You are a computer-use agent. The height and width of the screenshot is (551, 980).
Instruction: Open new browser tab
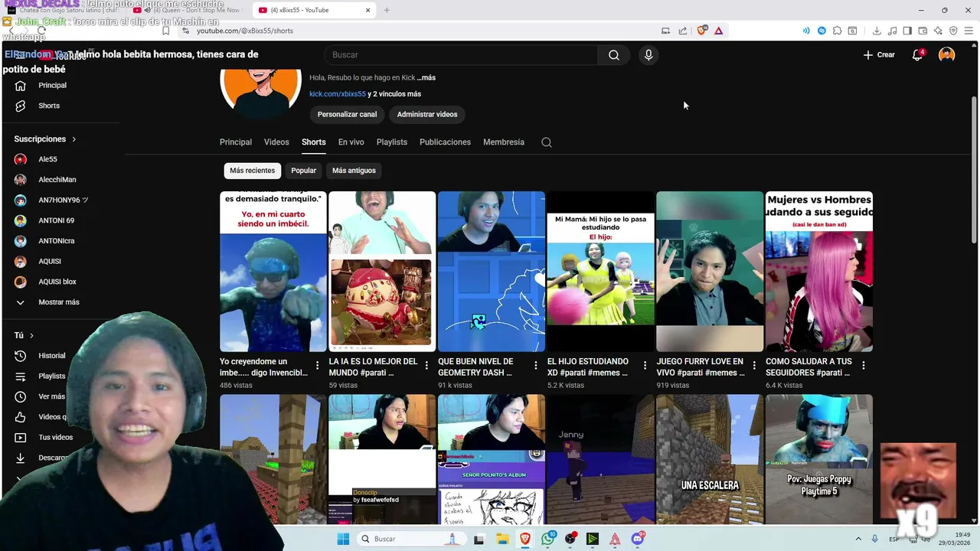point(387,10)
